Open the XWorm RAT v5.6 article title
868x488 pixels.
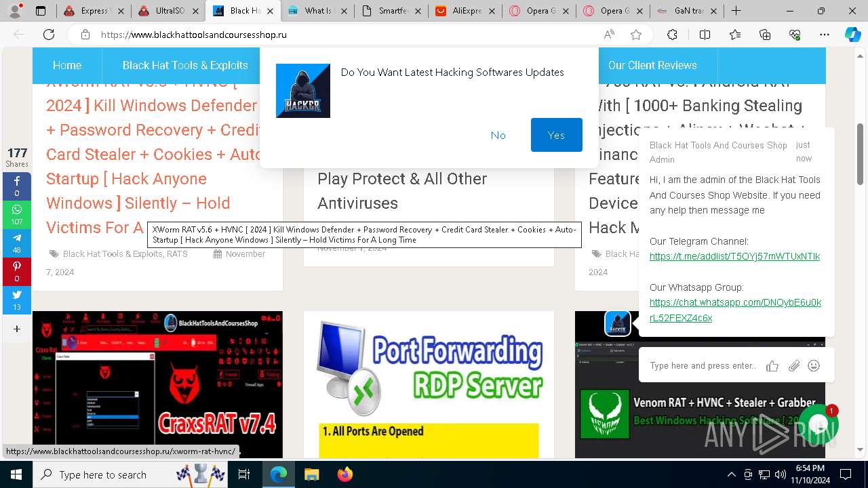[155, 155]
